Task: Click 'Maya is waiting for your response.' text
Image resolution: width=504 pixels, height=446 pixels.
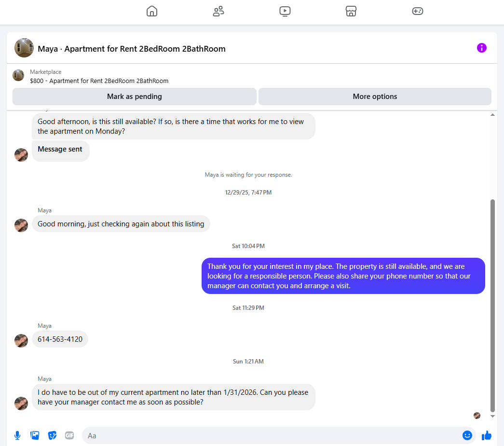Action: click(248, 175)
